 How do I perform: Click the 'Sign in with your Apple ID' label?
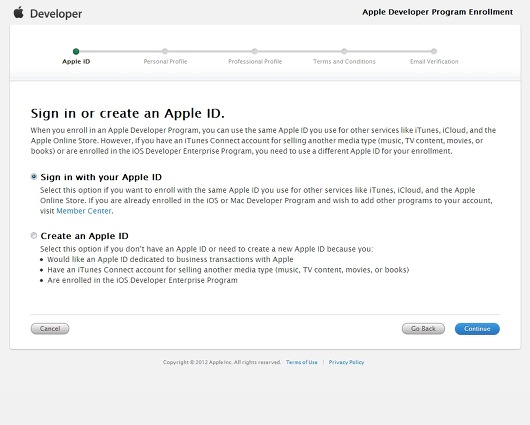tap(101, 177)
